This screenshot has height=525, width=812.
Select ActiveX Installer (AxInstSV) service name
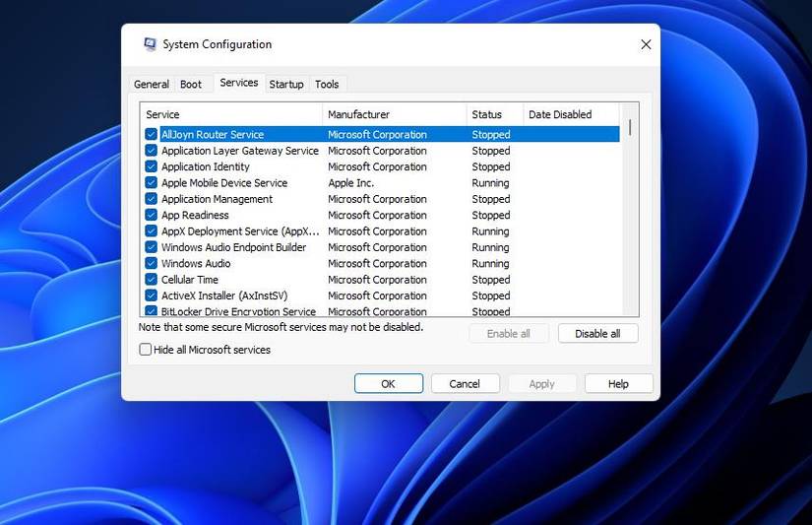pos(224,295)
